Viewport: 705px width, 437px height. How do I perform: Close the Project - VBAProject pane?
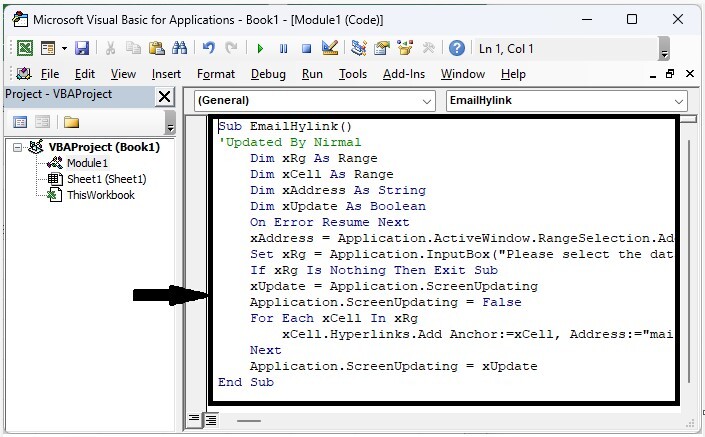point(165,96)
